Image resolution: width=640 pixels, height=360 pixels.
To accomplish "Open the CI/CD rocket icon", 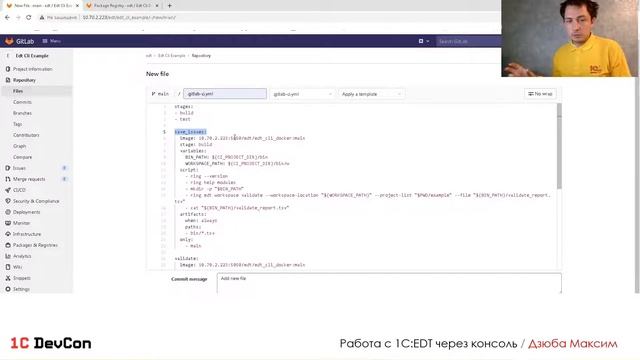I will [x=8, y=190].
